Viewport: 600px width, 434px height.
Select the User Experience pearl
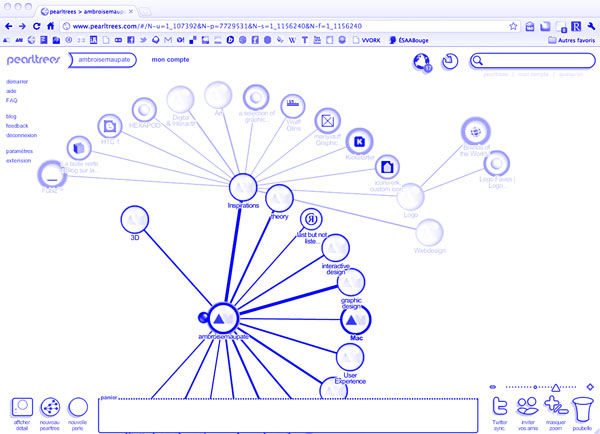350,357
